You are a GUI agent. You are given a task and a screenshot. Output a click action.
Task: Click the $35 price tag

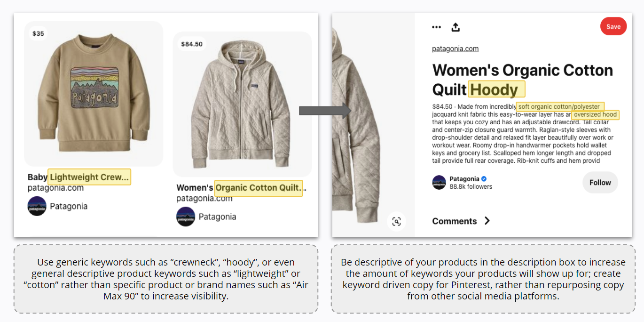38,33
